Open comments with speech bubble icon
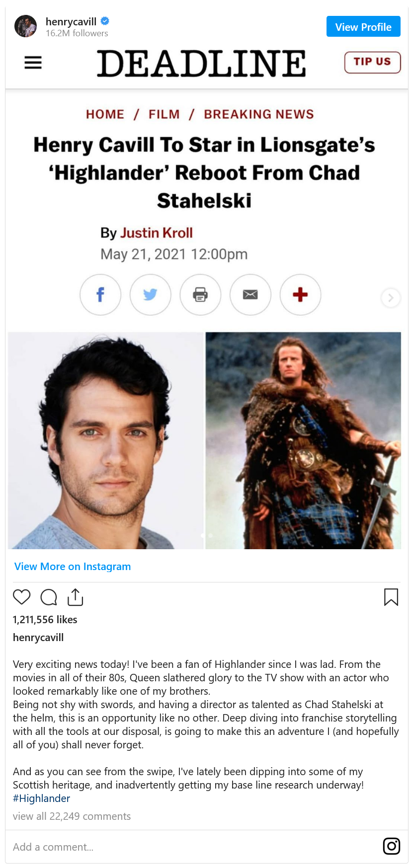Image resolution: width=412 pixels, height=868 pixels. click(x=49, y=597)
